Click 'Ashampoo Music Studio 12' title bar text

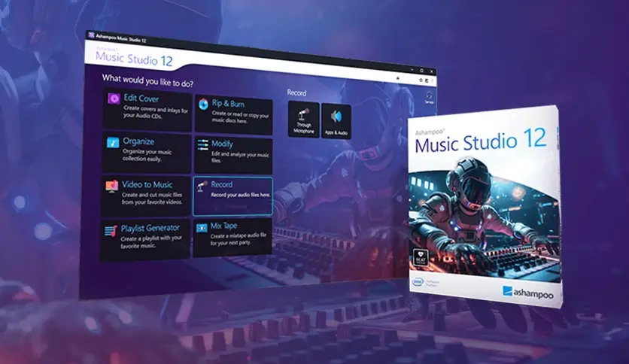[121, 38]
